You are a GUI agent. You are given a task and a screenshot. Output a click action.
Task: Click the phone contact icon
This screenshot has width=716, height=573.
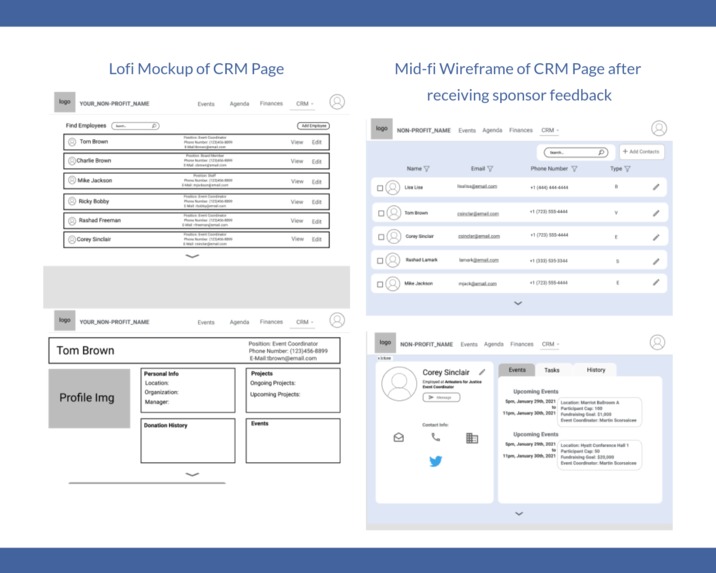point(436,437)
